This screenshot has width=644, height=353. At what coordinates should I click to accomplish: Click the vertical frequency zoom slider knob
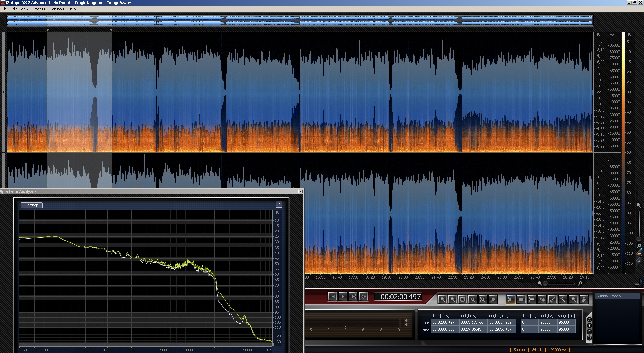click(x=638, y=239)
